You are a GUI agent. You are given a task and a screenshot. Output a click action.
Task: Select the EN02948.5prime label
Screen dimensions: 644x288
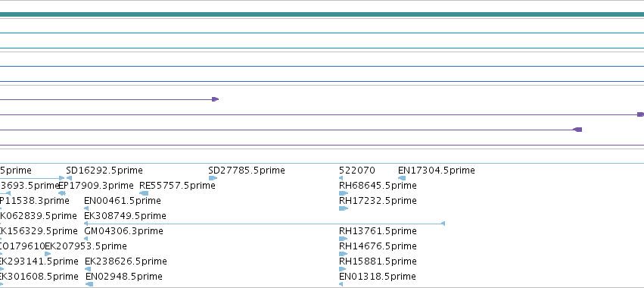[124, 277]
